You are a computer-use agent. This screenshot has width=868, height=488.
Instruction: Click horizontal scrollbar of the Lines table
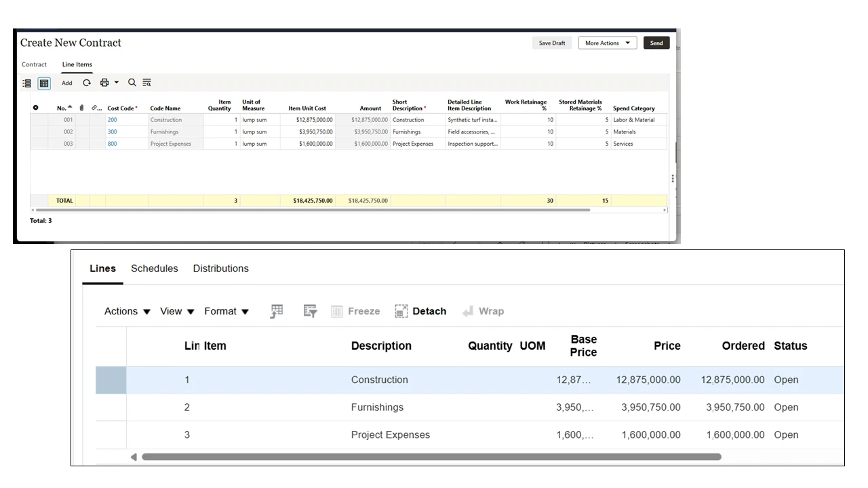pyautogui.click(x=431, y=457)
